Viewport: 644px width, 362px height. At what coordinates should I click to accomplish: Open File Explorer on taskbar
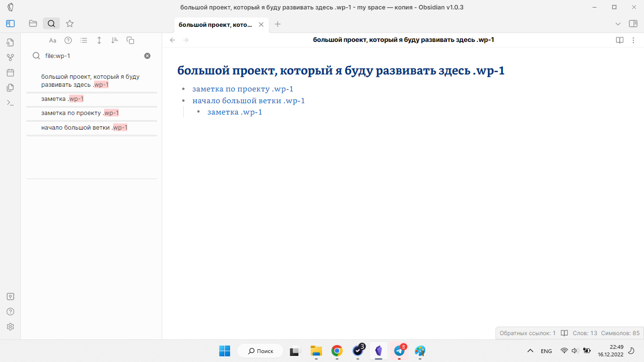(x=316, y=351)
